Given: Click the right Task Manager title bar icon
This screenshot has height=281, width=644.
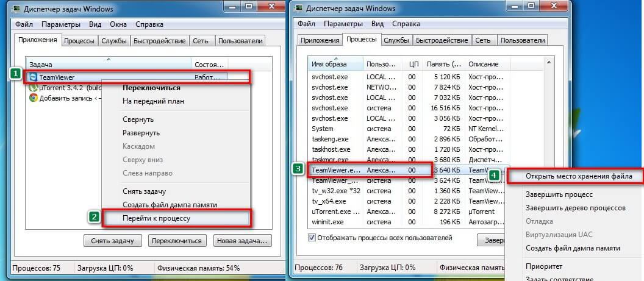Looking at the screenshot, I should tap(298, 9).
